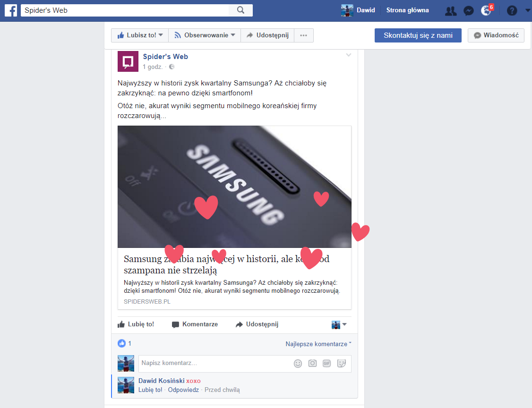Click the like reaction count icon

click(122, 343)
